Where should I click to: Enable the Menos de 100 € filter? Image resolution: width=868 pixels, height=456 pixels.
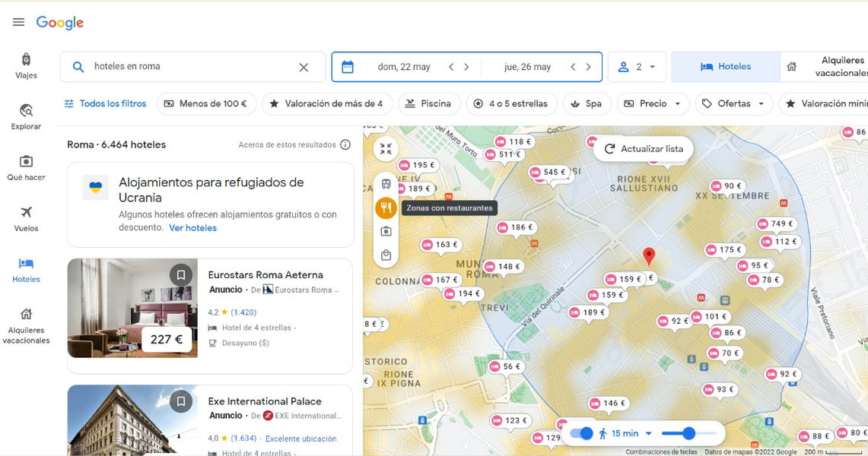206,103
